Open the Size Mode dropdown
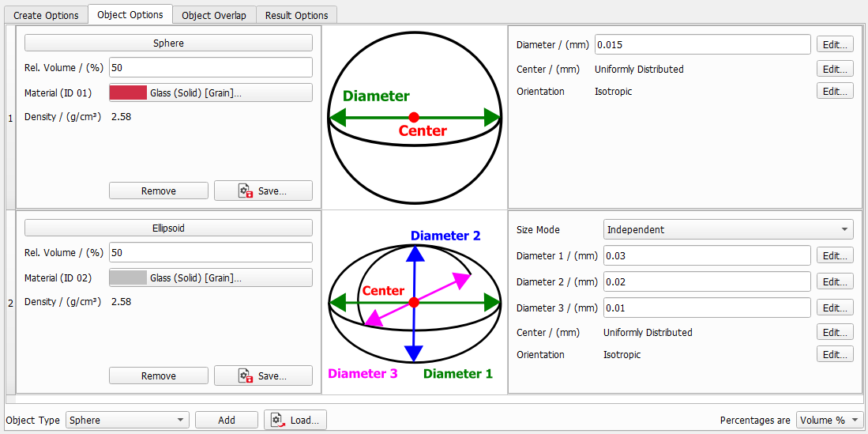This screenshot has height=434, width=868. point(728,229)
